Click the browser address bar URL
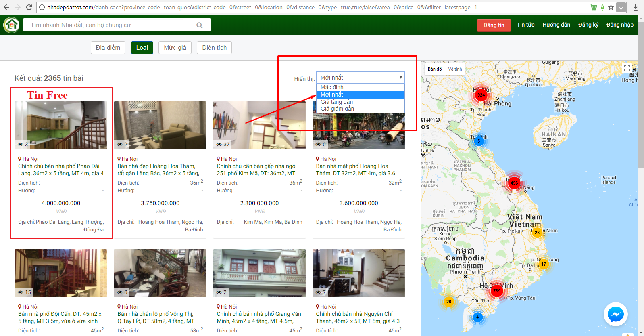The image size is (644, 336). (x=262, y=7)
